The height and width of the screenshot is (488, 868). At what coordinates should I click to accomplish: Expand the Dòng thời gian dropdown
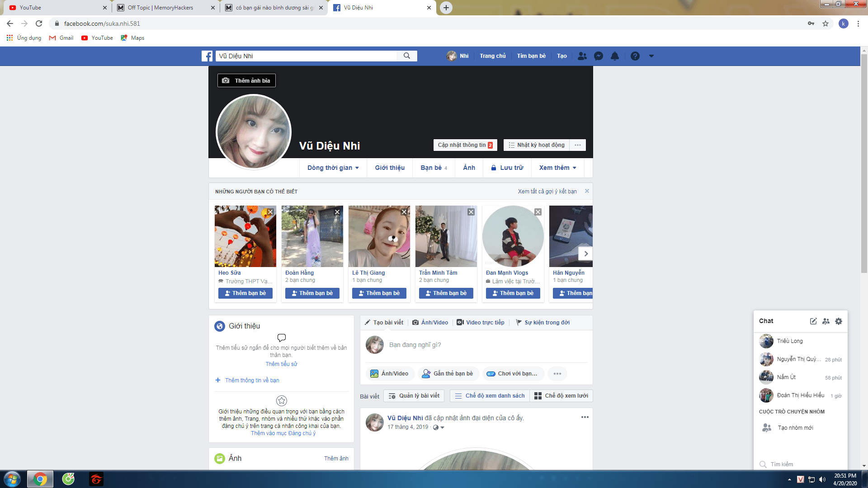point(333,168)
